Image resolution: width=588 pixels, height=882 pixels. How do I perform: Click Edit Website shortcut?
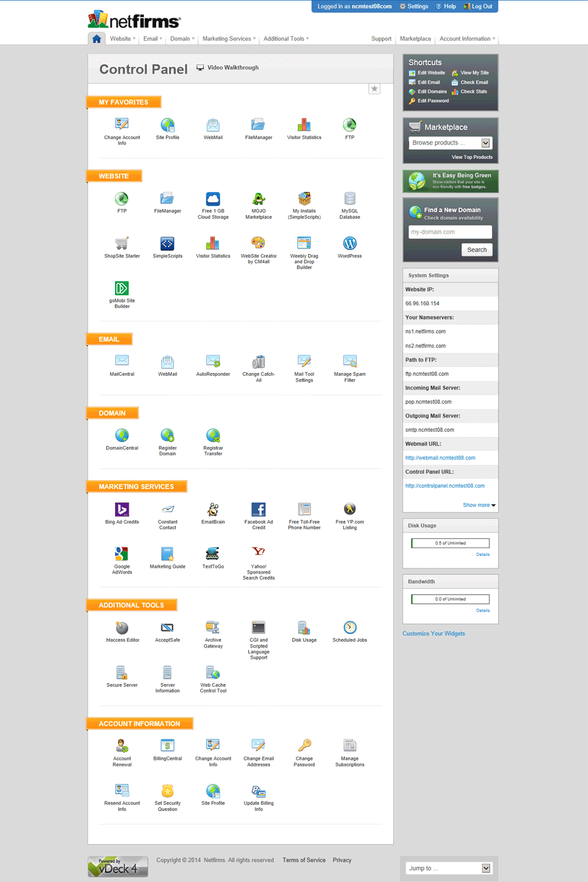pos(427,73)
